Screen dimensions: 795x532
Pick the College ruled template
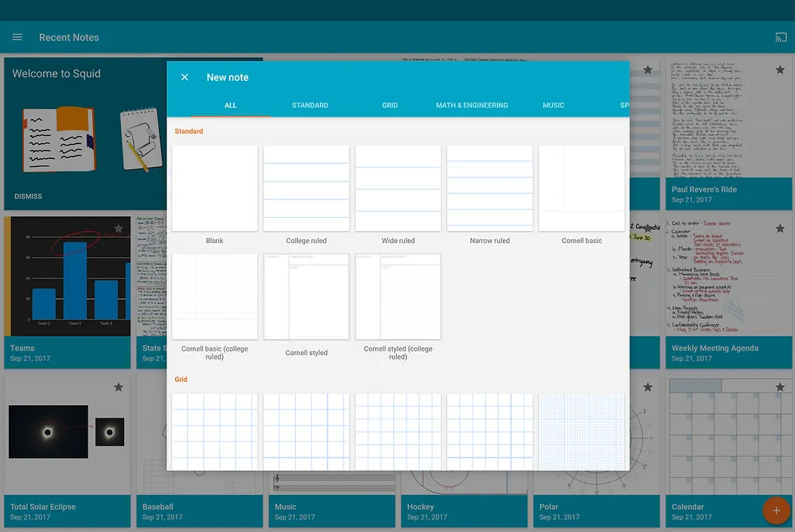306,188
